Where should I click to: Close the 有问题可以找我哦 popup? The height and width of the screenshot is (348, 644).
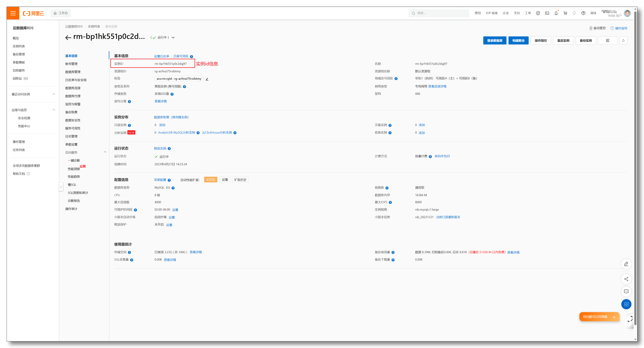(x=614, y=317)
